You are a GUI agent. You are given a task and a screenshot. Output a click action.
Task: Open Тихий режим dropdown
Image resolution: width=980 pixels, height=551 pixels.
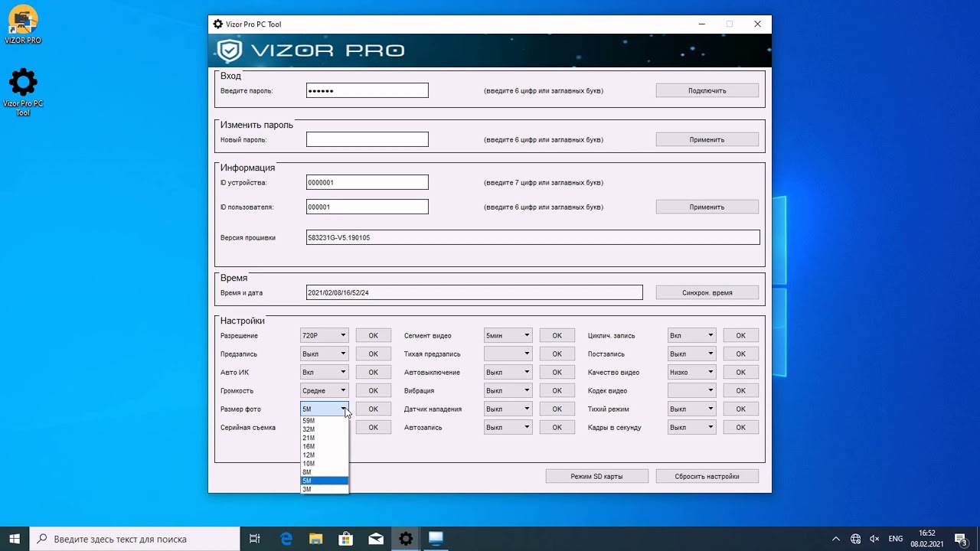point(692,409)
